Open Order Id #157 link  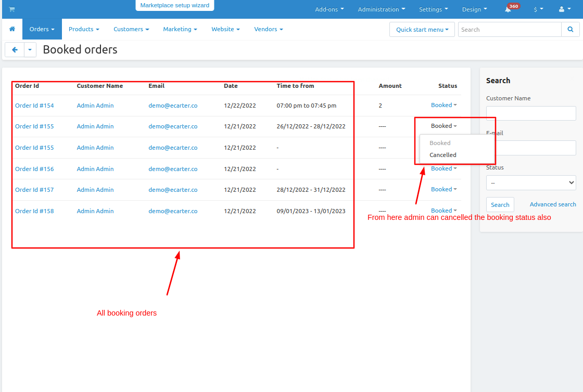pos(34,190)
